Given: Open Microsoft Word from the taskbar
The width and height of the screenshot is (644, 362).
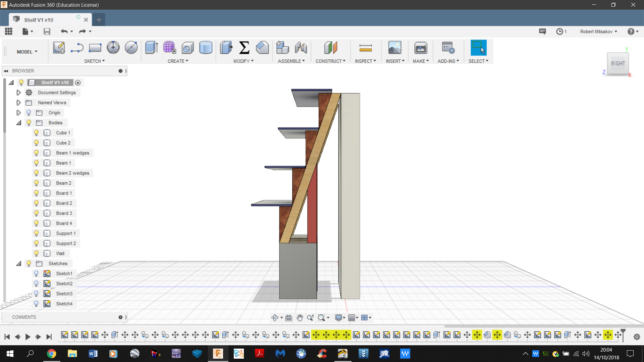Looking at the screenshot, I should tap(93, 354).
